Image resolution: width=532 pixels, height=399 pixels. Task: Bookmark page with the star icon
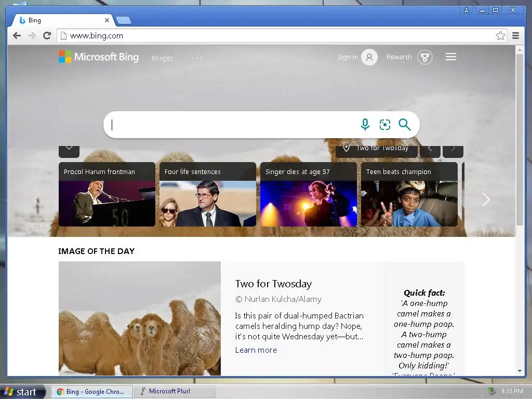coord(500,36)
